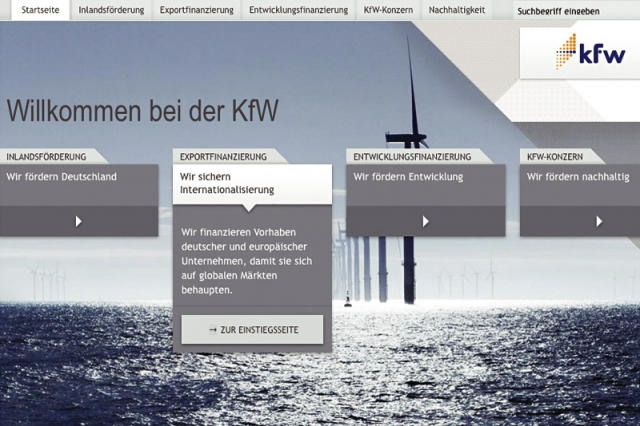Viewport: 640px width, 426px height.
Task: Click the KfW logo
Action: click(x=590, y=52)
